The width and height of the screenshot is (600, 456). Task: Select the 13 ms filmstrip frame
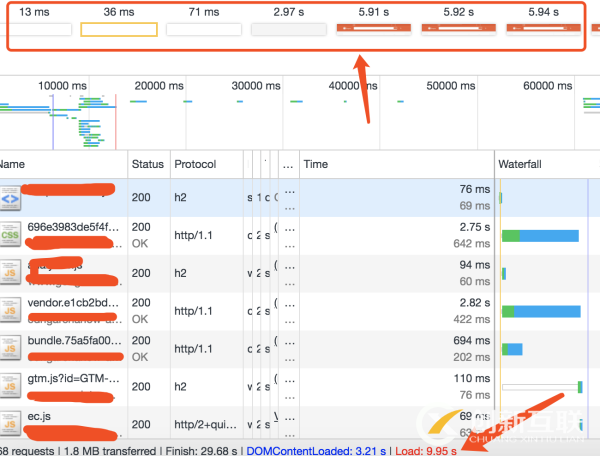35,29
